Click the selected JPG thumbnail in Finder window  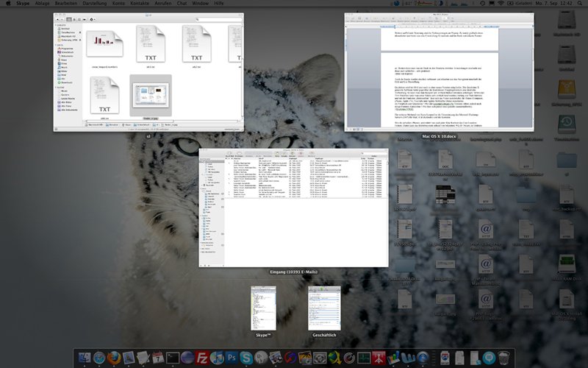tap(151, 96)
